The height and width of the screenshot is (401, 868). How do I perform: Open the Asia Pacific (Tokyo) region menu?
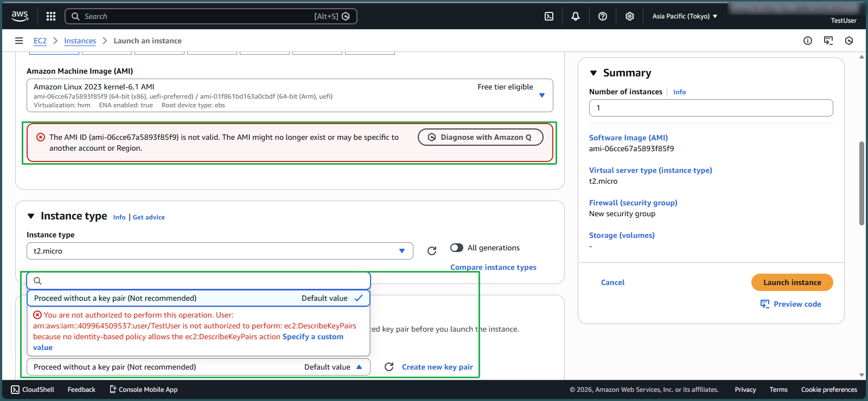point(685,16)
